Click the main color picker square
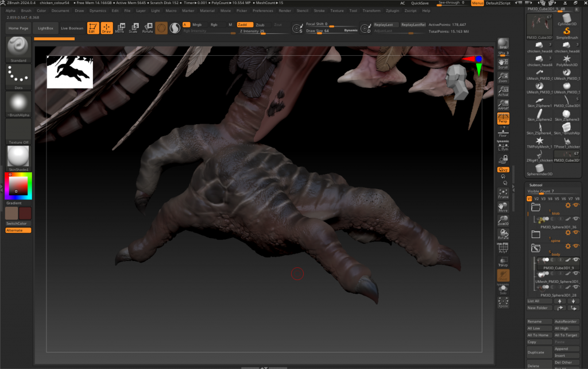Image resolution: width=588 pixels, height=369 pixels. (x=18, y=186)
